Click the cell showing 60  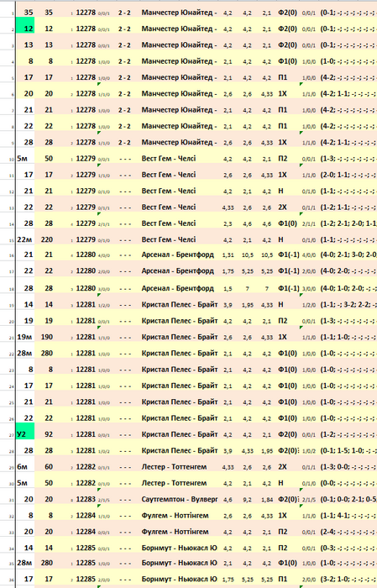47,467
